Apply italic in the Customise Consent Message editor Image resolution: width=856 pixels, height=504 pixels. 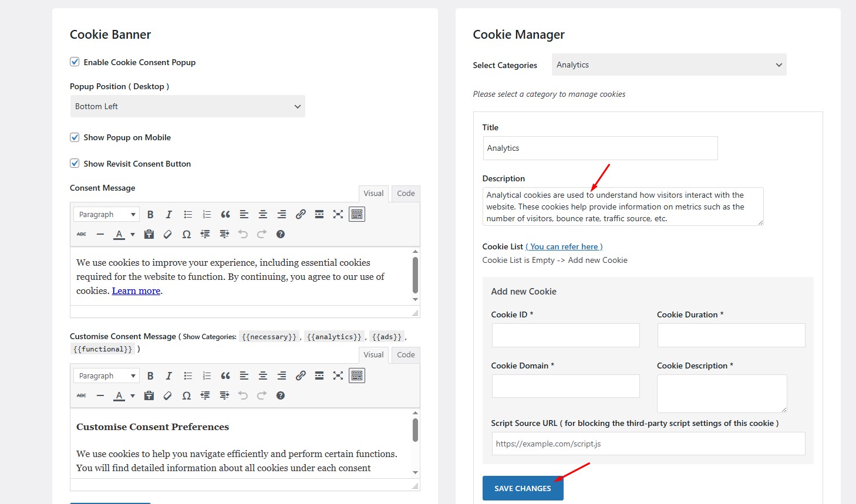tap(169, 376)
